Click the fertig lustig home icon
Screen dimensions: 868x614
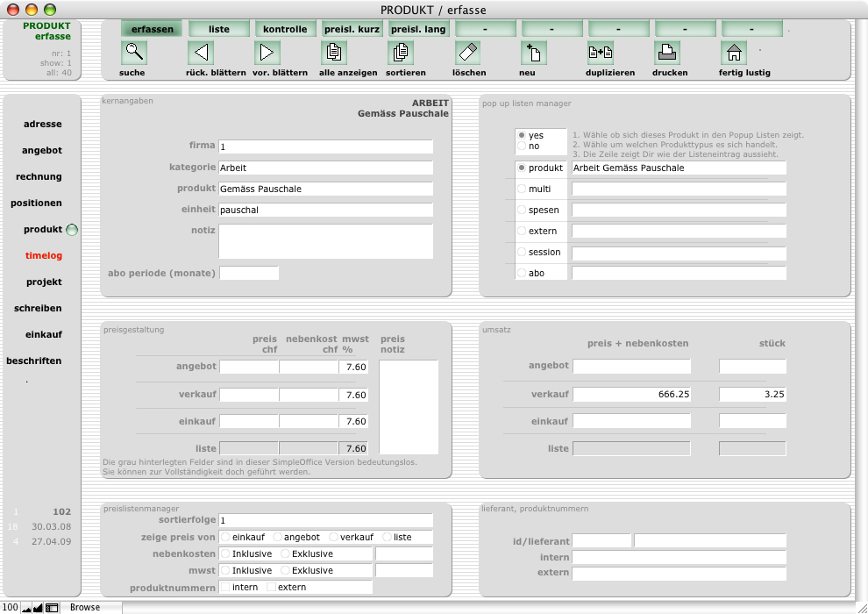point(734,53)
